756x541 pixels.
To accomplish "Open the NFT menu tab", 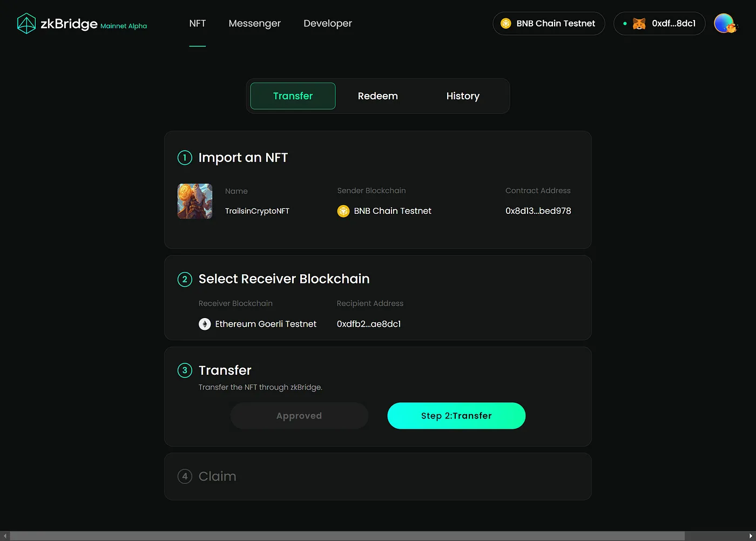I will [x=198, y=23].
